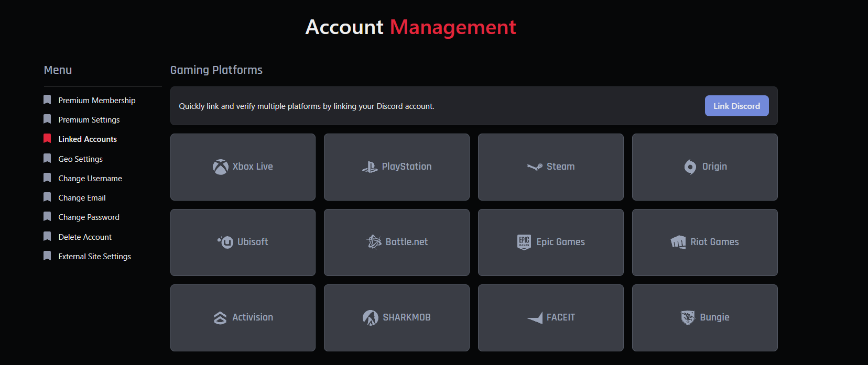Select the Epic Games platform card

coord(551,242)
